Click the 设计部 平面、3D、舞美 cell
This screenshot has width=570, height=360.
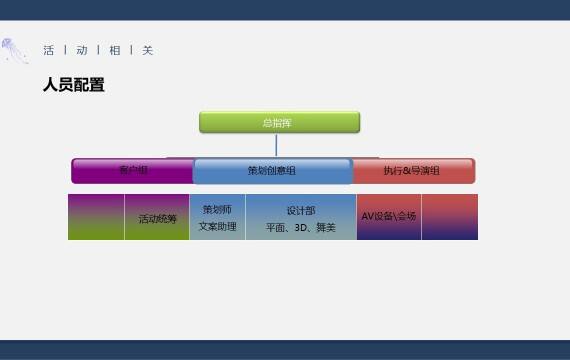coord(301,217)
